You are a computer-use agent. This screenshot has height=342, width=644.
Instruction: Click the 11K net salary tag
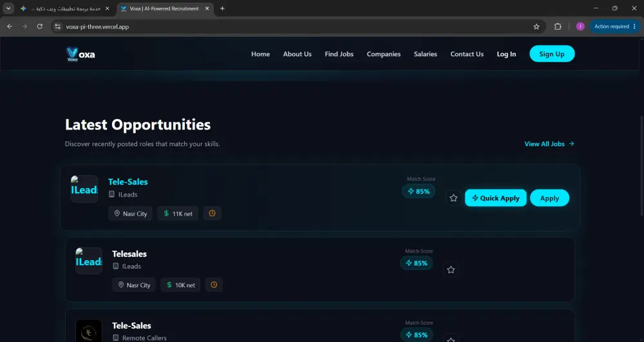(x=178, y=213)
